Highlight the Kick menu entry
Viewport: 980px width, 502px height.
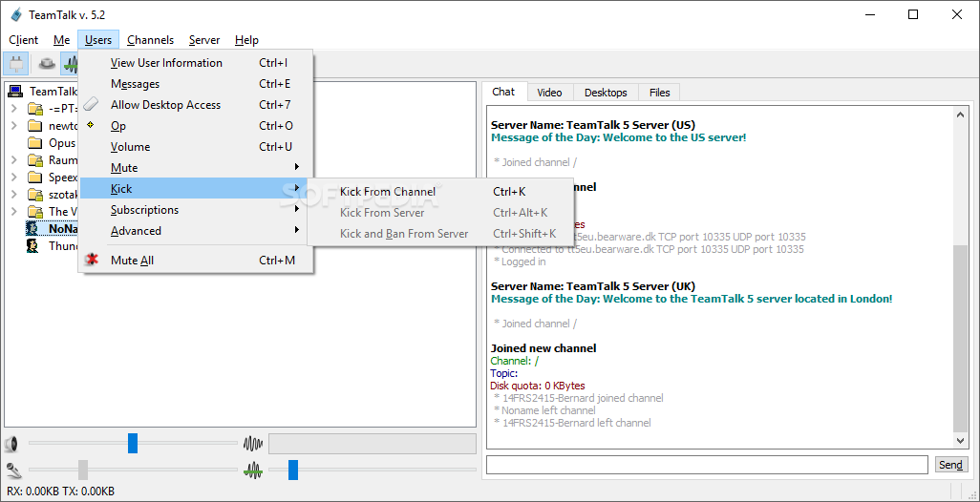tap(196, 189)
